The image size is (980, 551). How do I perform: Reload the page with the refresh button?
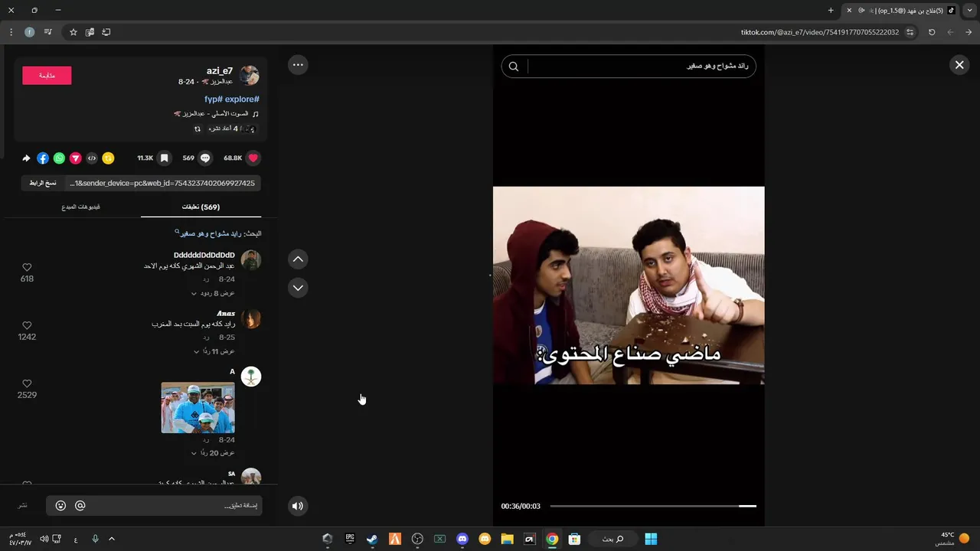(x=932, y=32)
